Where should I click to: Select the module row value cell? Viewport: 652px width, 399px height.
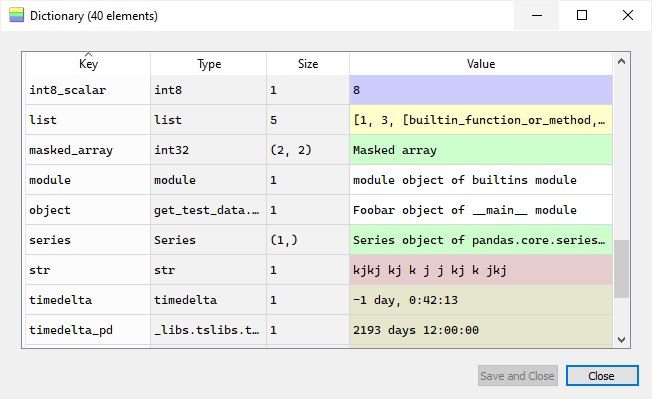(481, 180)
